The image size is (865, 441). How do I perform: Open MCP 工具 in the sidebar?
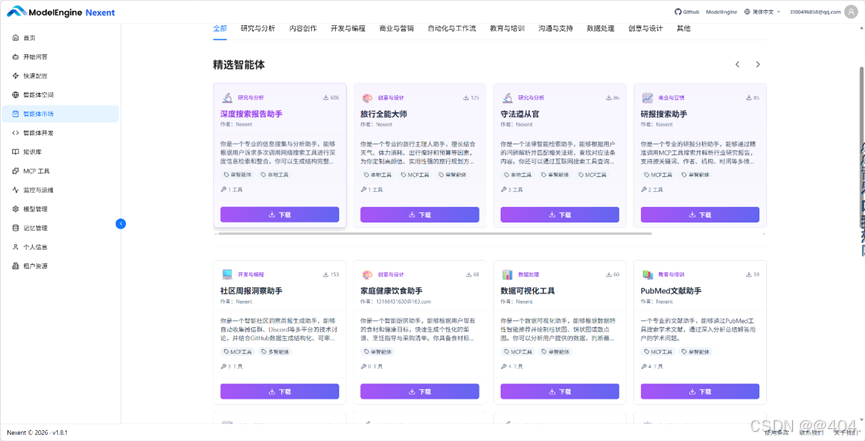tap(61, 171)
